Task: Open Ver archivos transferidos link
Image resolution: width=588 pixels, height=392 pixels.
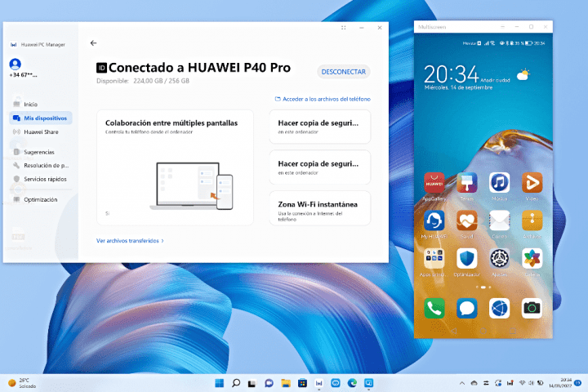Action: click(x=130, y=241)
